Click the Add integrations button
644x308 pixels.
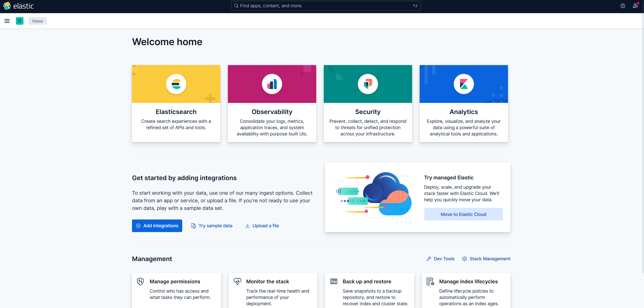tap(157, 226)
